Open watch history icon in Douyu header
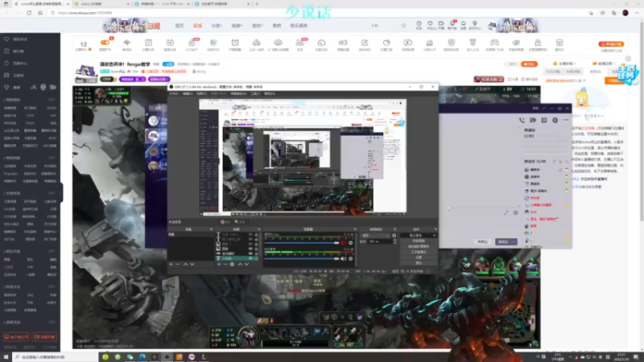Screen dimensions: 644x362 (x=419, y=24)
